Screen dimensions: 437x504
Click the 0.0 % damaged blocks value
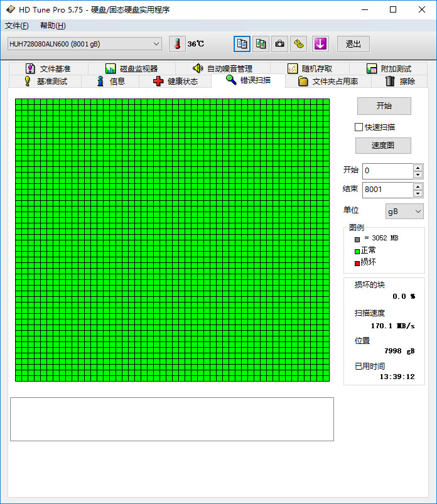[x=404, y=296]
